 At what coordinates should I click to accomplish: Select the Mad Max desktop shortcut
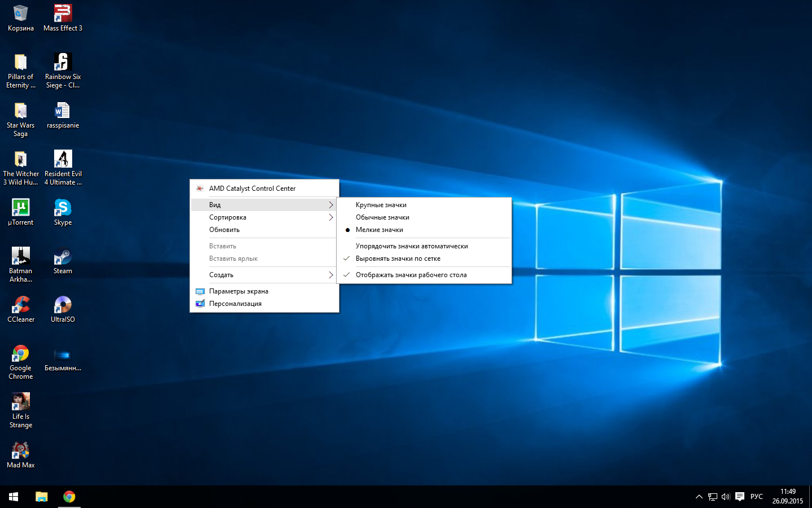pos(21,456)
